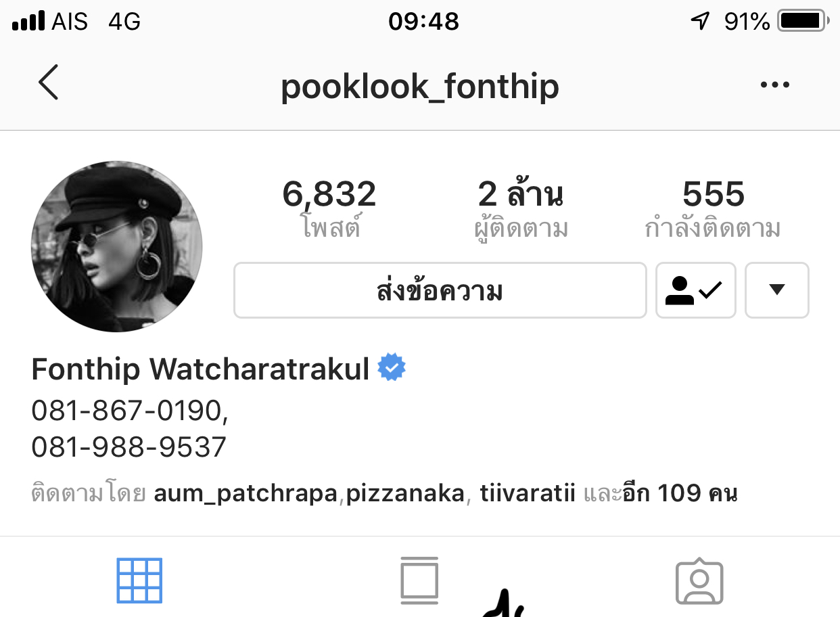Open tiivaratii's profile link
This screenshot has width=840, height=617.
click(528, 494)
